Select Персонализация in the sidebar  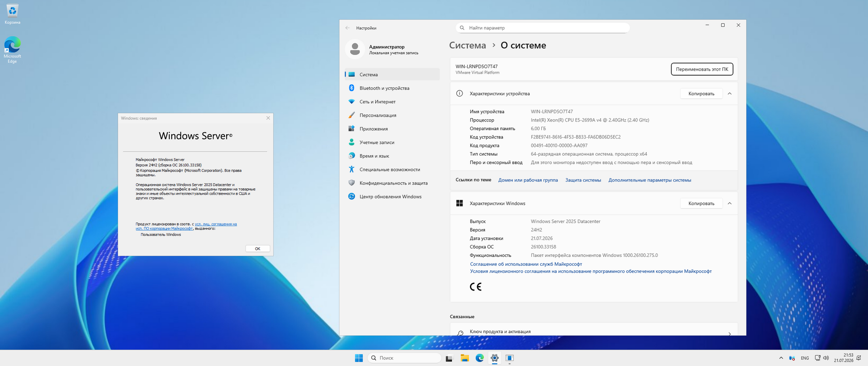tap(392, 115)
